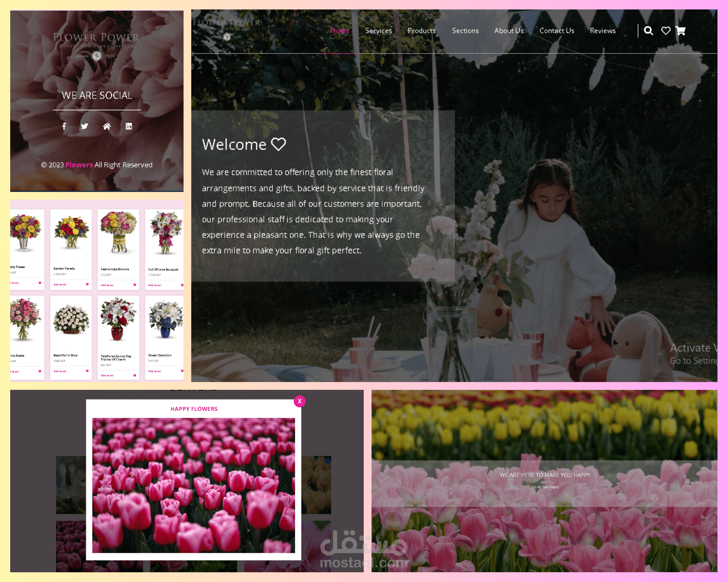Open the Garden Parade bouquet image

(71, 232)
